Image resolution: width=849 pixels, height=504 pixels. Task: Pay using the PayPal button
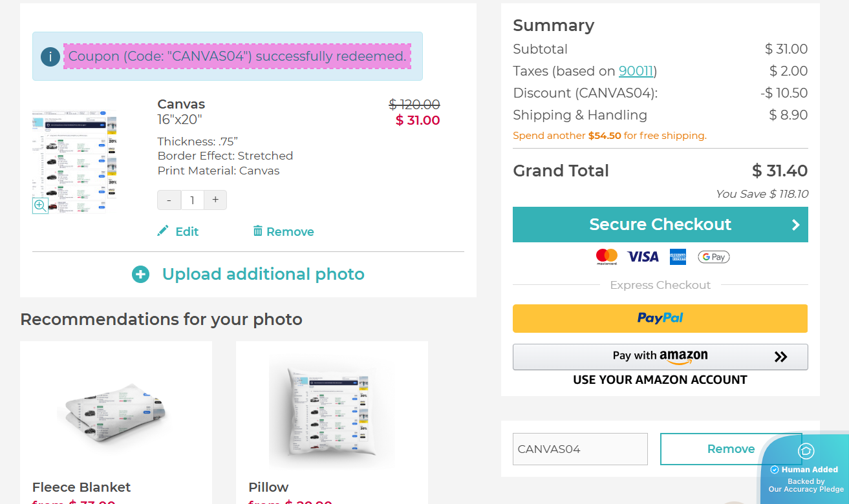tap(660, 319)
